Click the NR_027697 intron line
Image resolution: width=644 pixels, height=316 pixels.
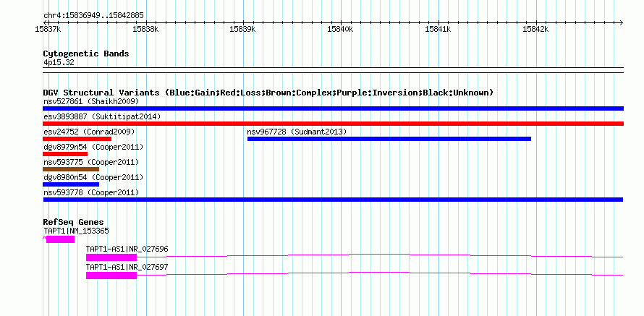380,273
